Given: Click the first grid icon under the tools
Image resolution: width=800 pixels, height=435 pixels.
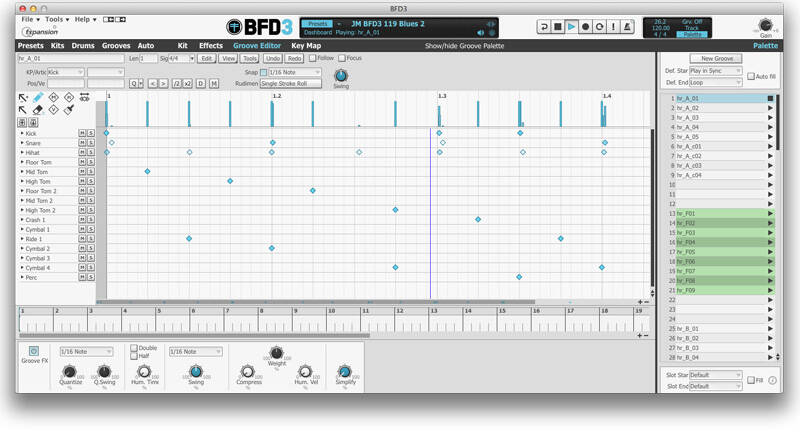Looking at the screenshot, I should 22,122.
